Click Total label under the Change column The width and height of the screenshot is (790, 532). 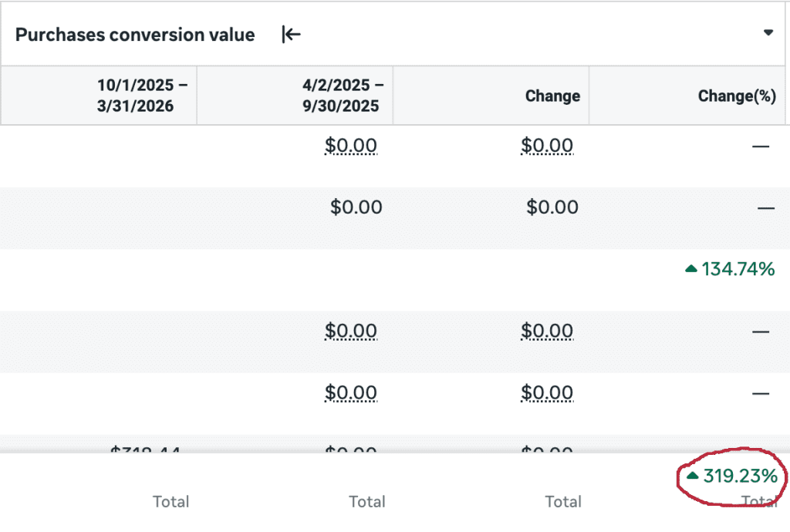point(562,502)
